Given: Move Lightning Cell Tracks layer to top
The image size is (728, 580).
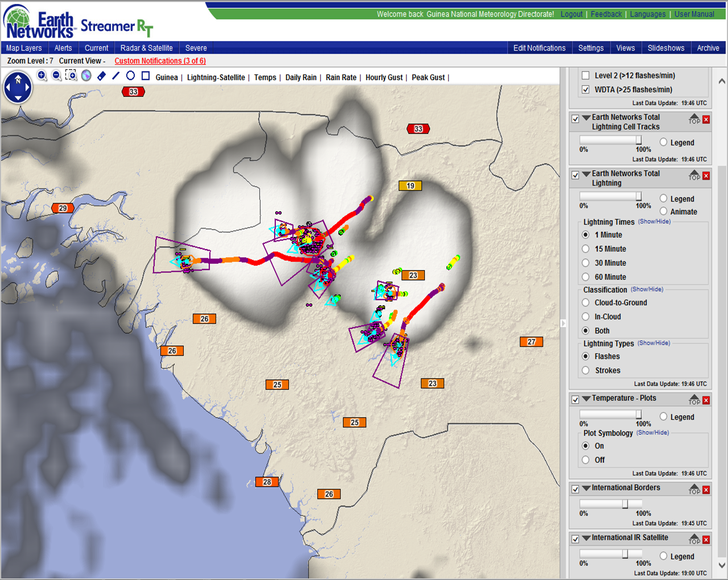Looking at the screenshot, I should (694, 118).
